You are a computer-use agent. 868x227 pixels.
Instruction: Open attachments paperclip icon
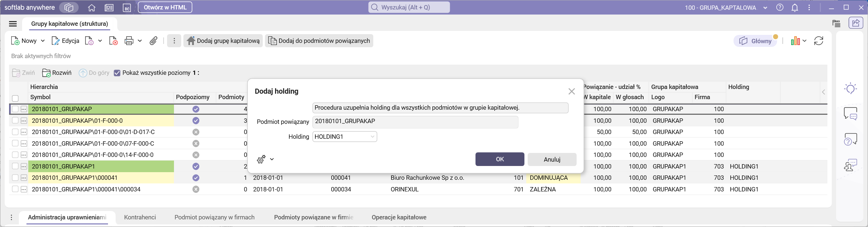tap(154, 41)
